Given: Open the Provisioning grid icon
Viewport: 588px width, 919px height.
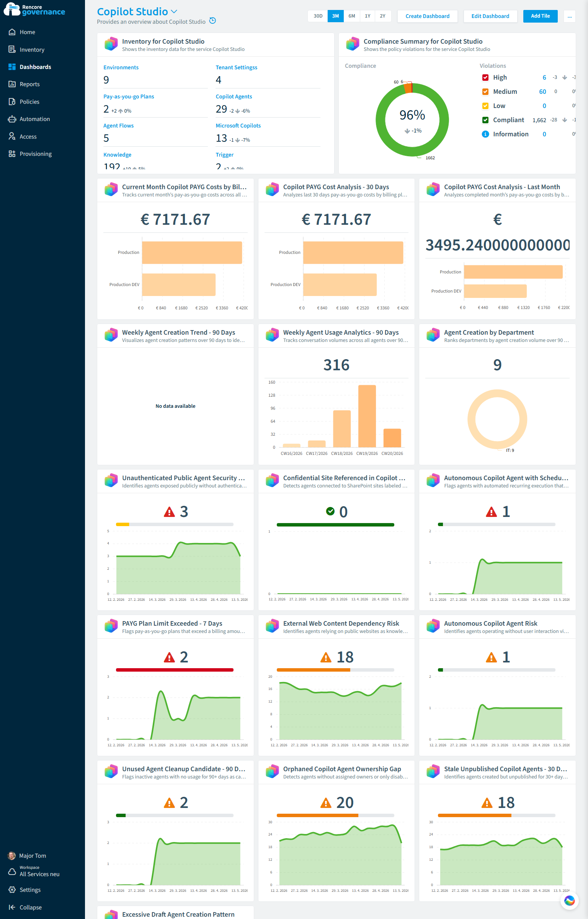Looking at the screenshot, I should [12, 154].
